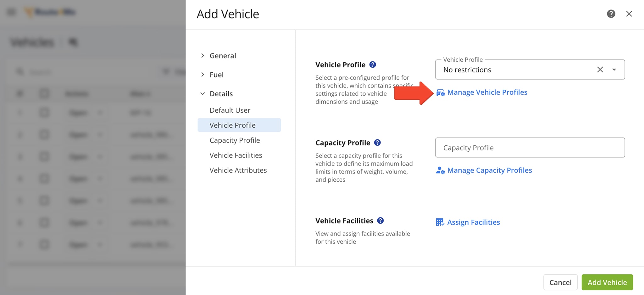Click the Vehicle Profile info help icon
644x295 pixels.
pyautogui.click(x=373, y=65)
